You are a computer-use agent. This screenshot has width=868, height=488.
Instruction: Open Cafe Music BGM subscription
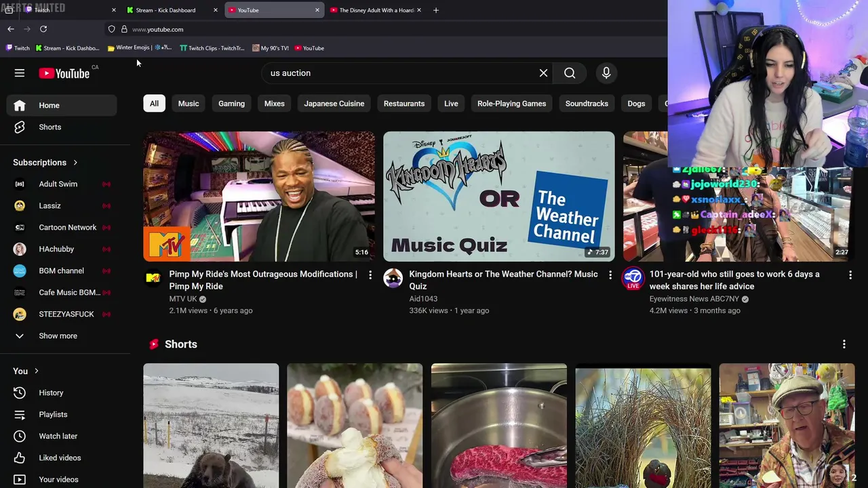[x=62, y=292]
